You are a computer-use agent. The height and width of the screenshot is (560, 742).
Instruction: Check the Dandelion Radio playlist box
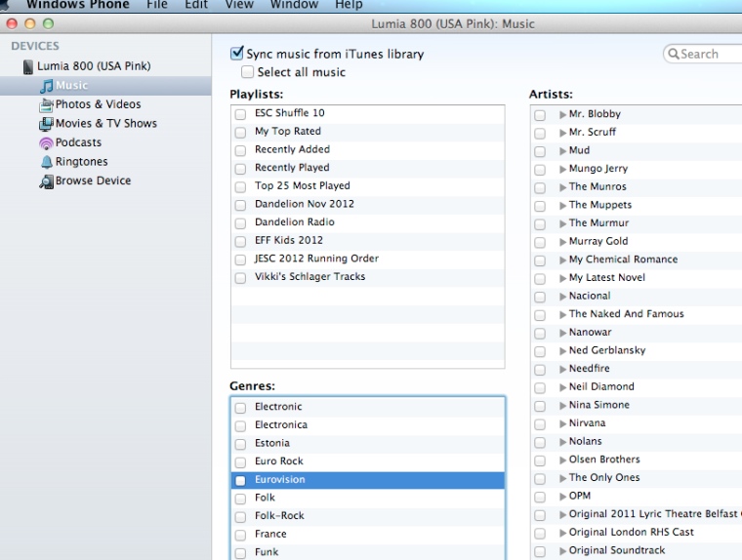point(240,223)
